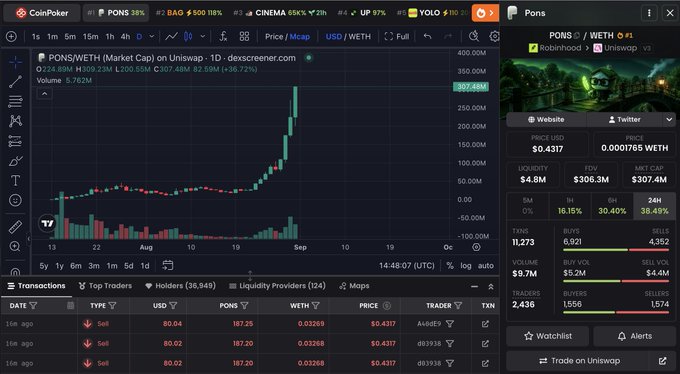Open the emoji icons tool
Viewport: 680px width, 374px height.
tap(15, 200)
